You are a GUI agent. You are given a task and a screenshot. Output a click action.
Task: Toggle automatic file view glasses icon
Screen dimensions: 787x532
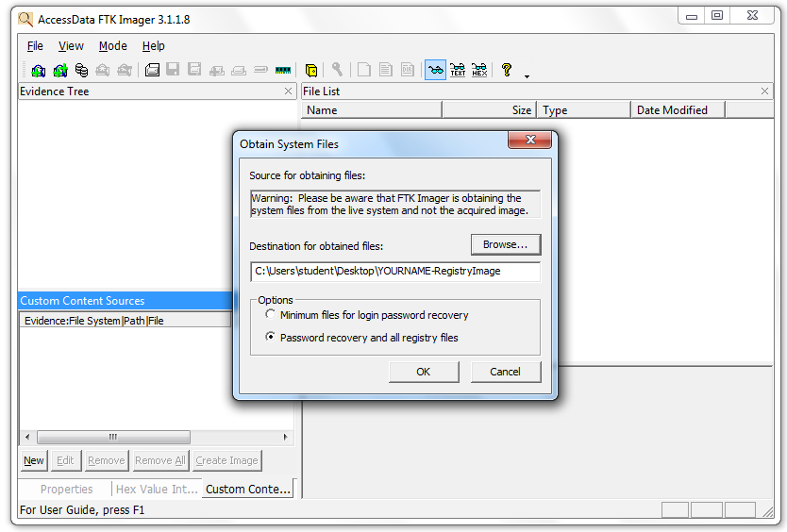pyautogui.click(x=435, y=70)
